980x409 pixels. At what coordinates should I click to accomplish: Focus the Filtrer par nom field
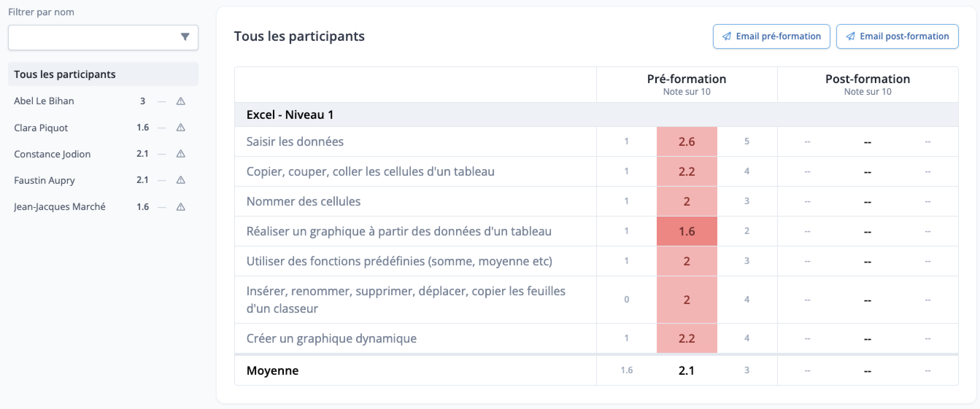(x=103, y=37)
